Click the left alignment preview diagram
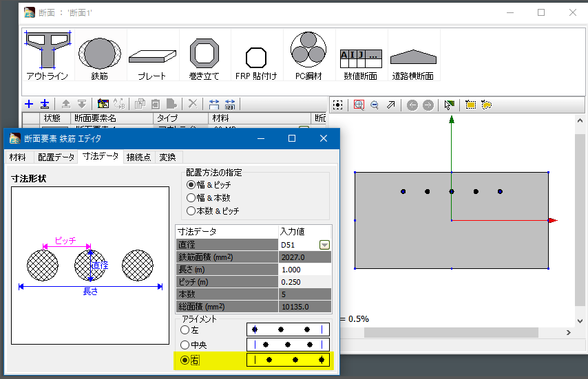588x379 pixels. click(288, 329)
